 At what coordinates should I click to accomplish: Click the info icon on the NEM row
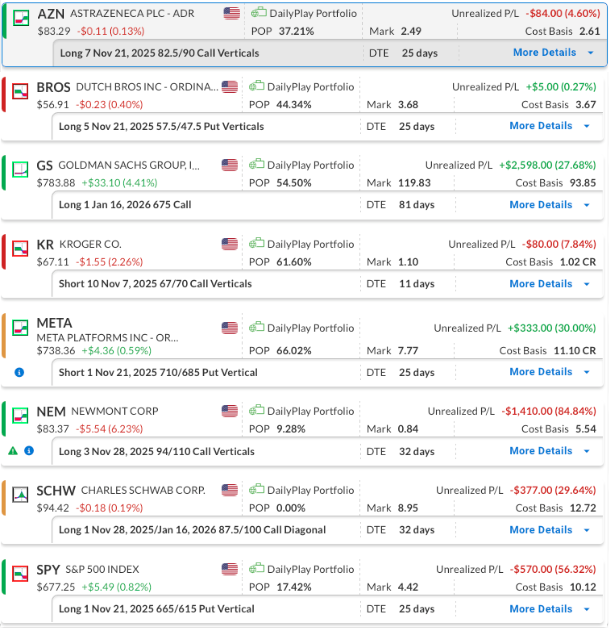pos(28,451)
